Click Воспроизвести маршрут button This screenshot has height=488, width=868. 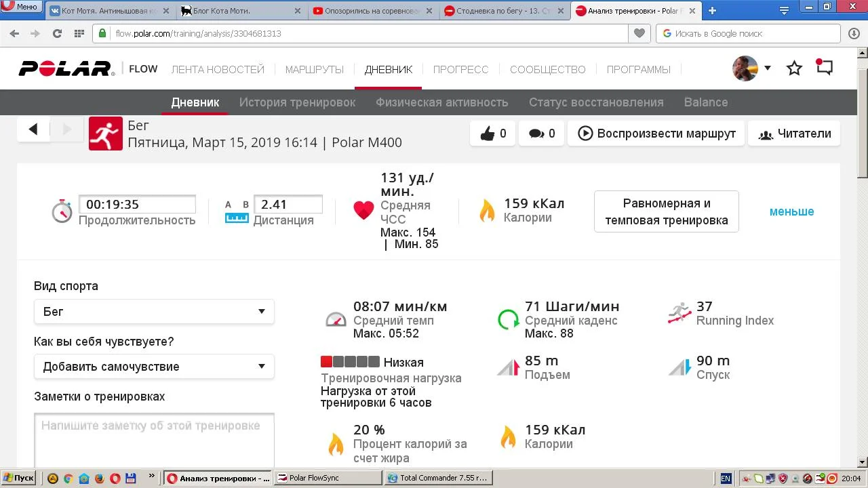(656, 134)
